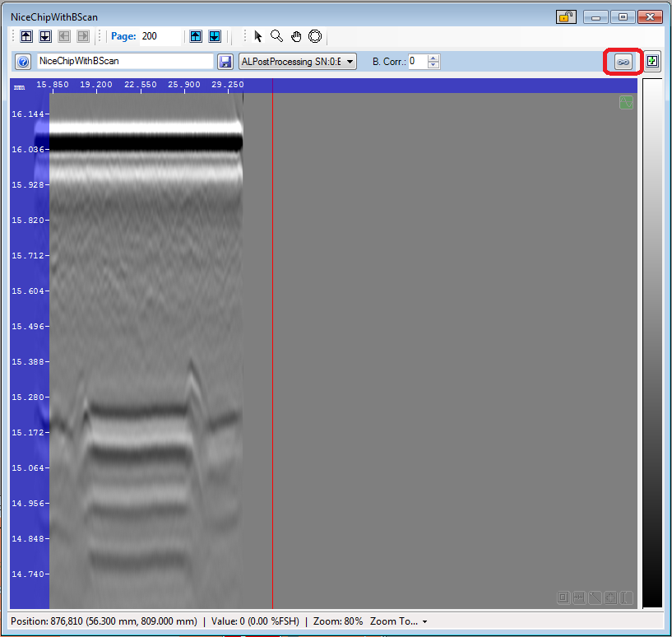Viewport: 672px width, 637px height.
Task: Click the blue up-arrow page button
Action: (x=196, y=36)
